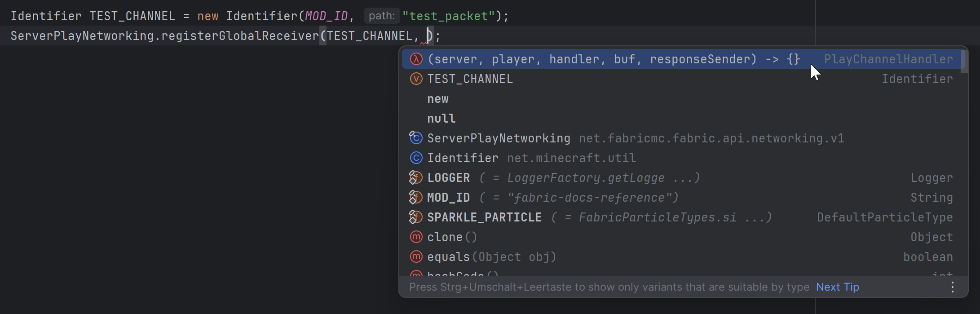Select the LOGGER field completion entry

point(449,177)
